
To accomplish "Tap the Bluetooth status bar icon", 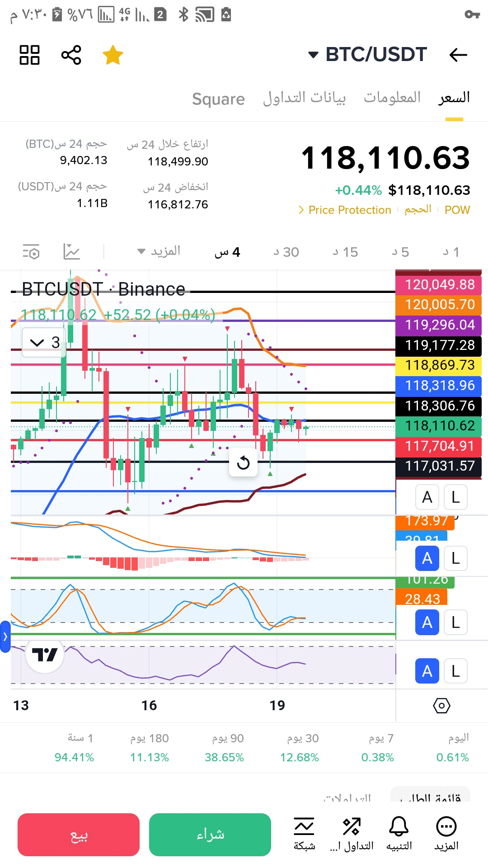I will pyautogui.click(x=183, y=14).
